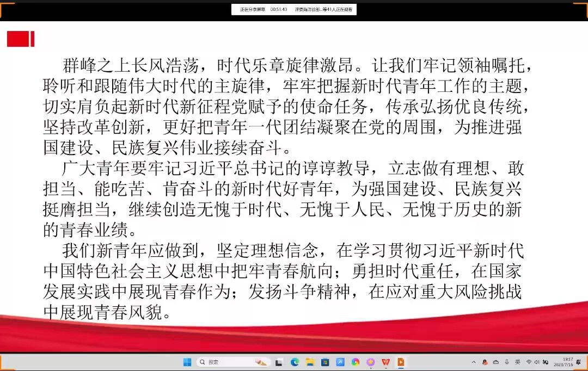
Task: Open the purple round app on taskbar
Action: (x=371, y=362)
